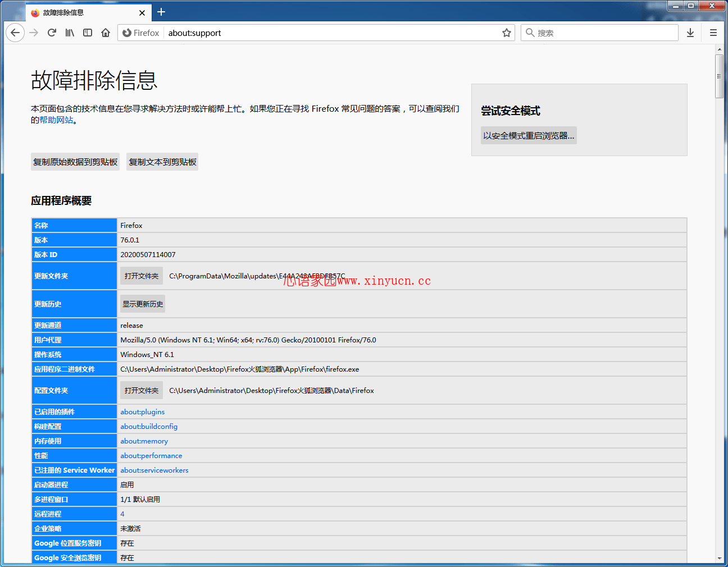Viewport: 728px width, 567px height.
Task: Minimize the Firefox window
Action: point(675,6)
